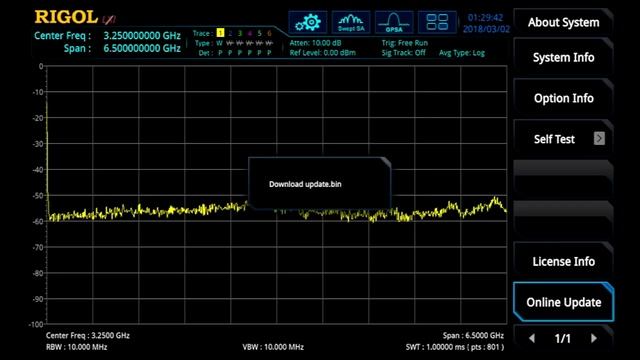Open System Info

coord(563,58)
